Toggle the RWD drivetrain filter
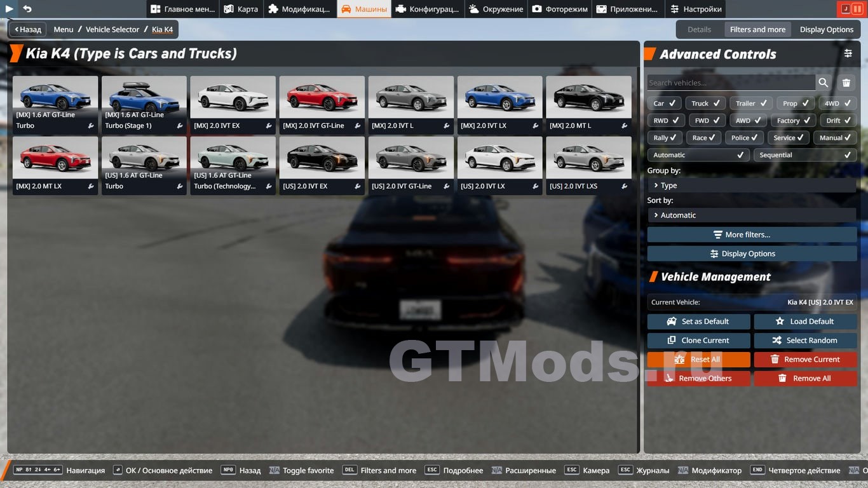Screen dimensions: 868x488 tap(666, 120)
